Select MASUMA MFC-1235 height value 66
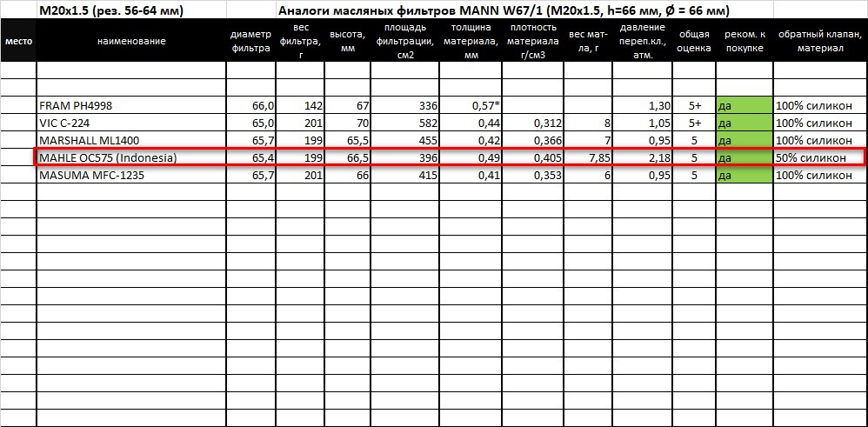The image size is (868, 427). pos(347,175)
